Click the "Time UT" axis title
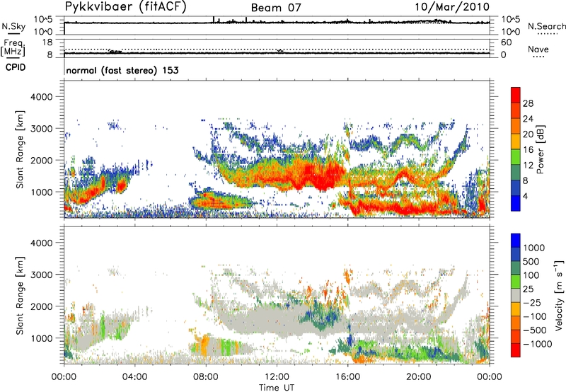This screenshot has height=392, width=566. pos(277,388)
